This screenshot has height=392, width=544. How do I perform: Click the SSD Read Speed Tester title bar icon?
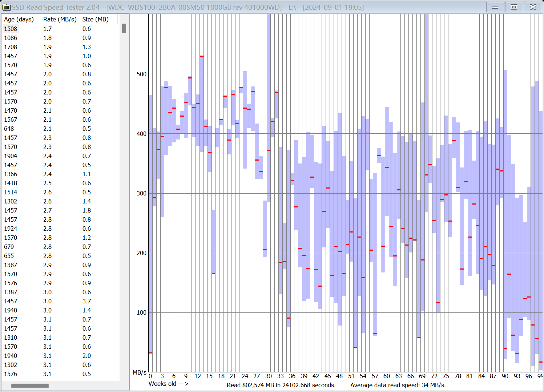coord(6,7)
